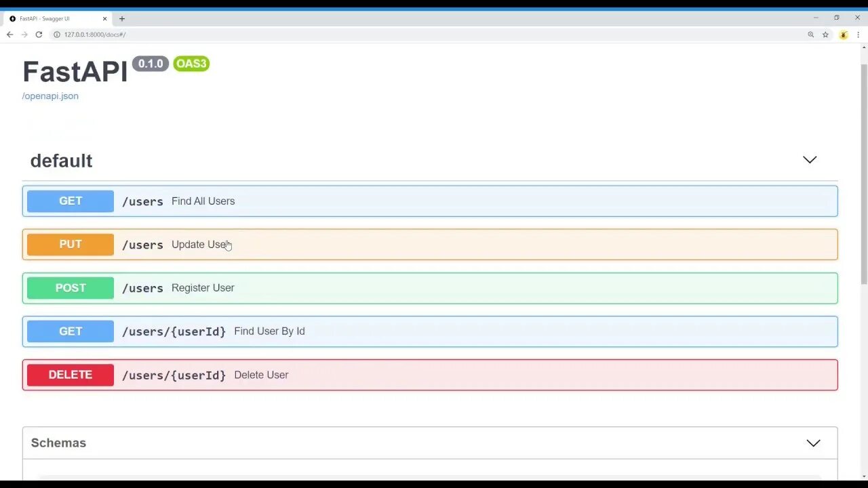Bookmark this page with the star icon

[825, 35]
